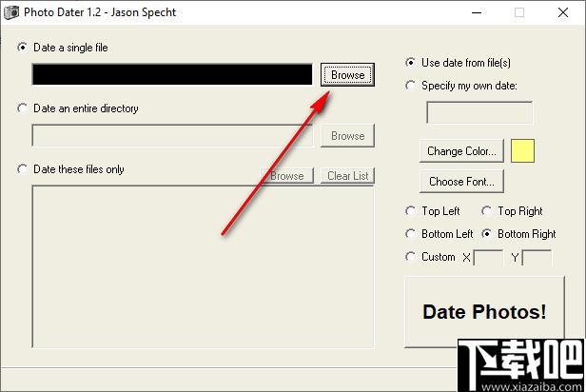Click the Clear List button

(347, 176)
